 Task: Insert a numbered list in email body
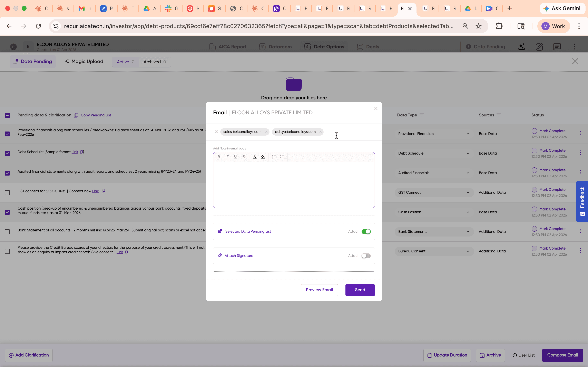(x=274, y=157)
